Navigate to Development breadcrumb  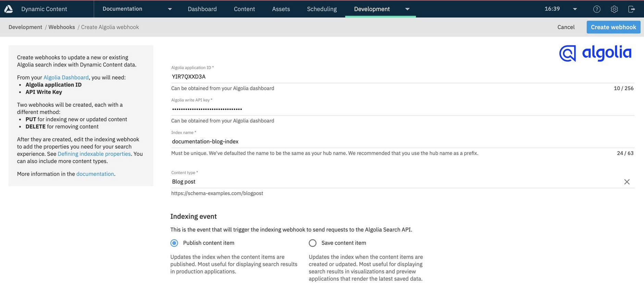coord(25,27)
